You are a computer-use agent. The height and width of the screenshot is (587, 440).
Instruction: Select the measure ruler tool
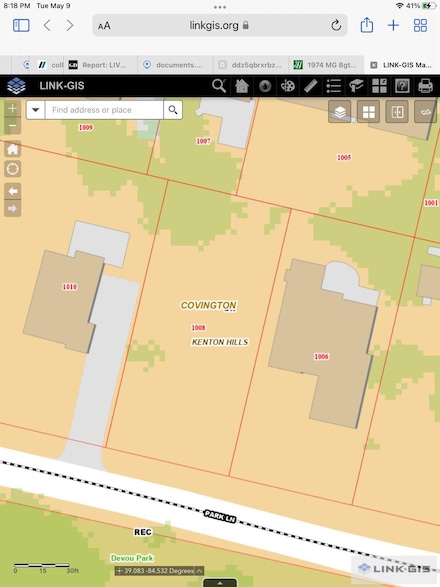310,86
